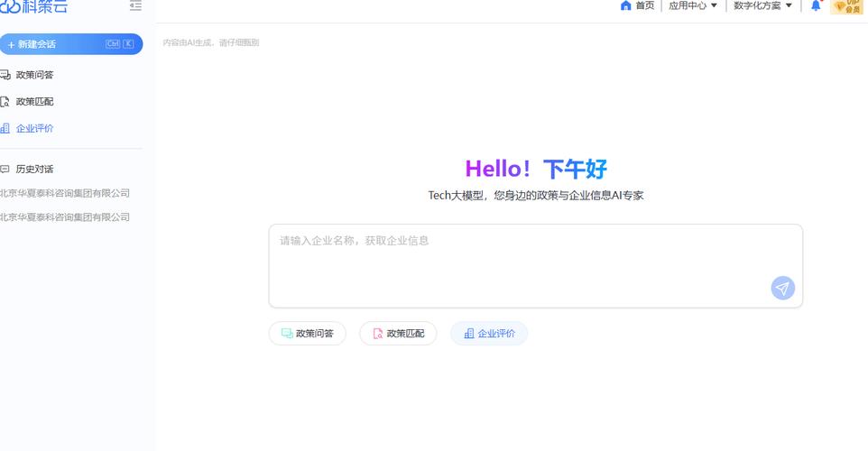The image size is (868, 451).
Task: Switch to 政策问答 mode below the input
Action: 307,334
